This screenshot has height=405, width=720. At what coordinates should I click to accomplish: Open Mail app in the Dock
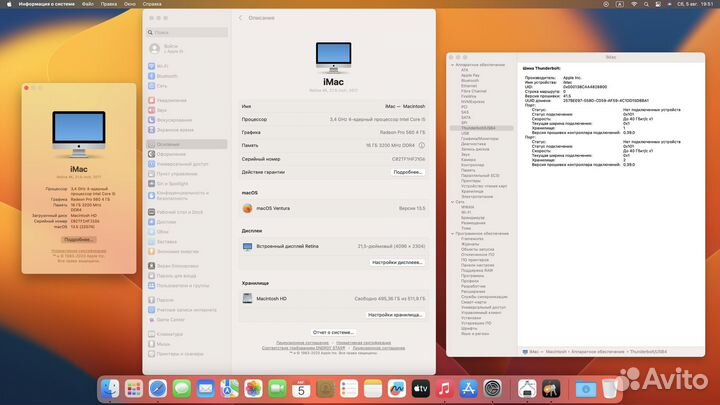point(206,389)
